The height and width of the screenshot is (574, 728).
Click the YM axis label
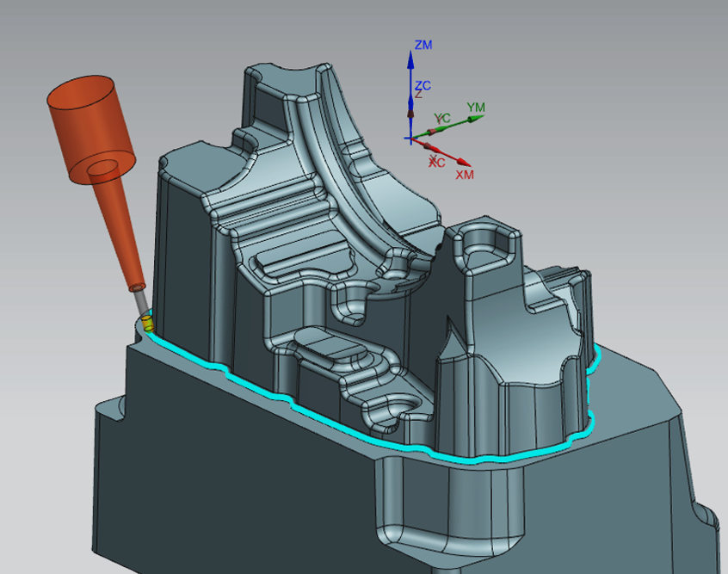475,108
